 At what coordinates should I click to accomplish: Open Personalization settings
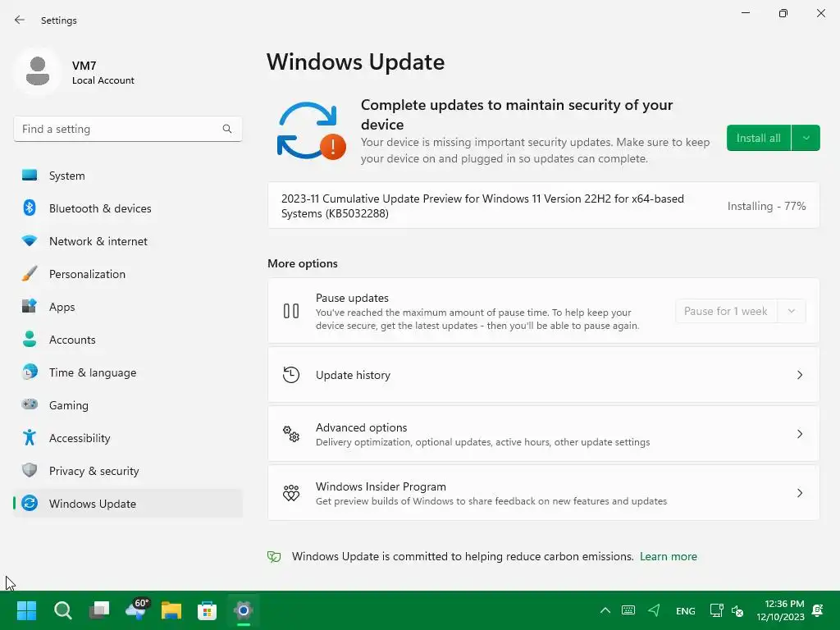[128, 274]
